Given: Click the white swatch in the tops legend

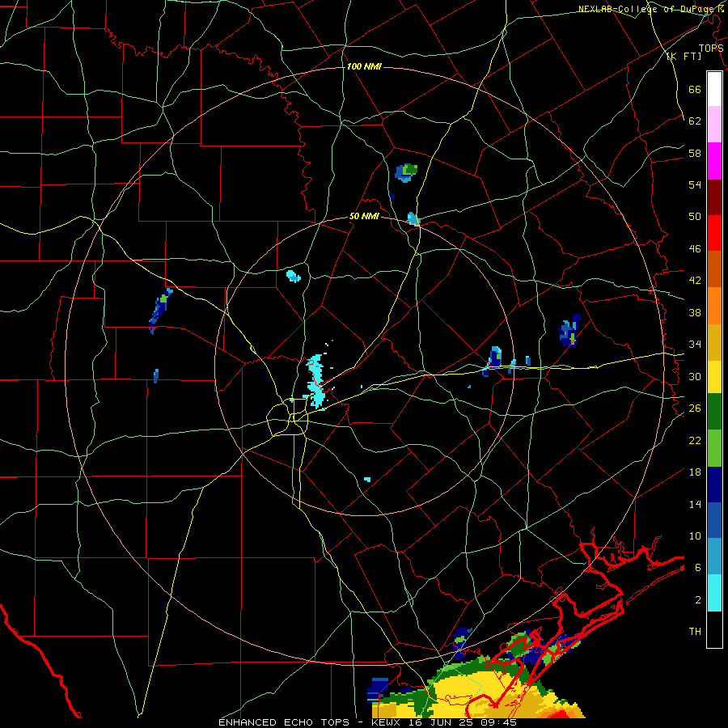Looking at the screenshot, I should pyautogui.click(x=714, y=89).
